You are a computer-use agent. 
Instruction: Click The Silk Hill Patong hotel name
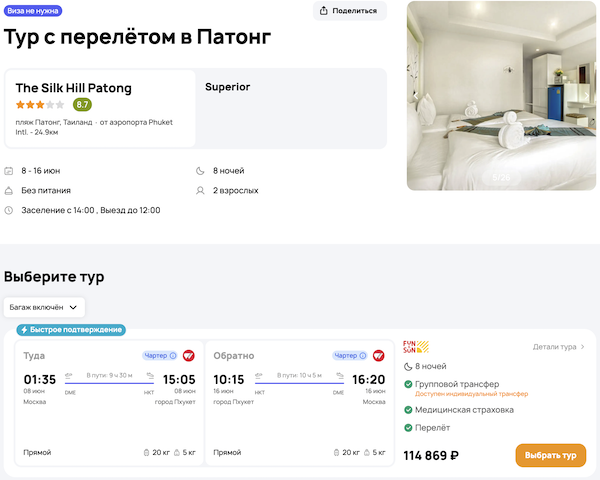(73, 88)
